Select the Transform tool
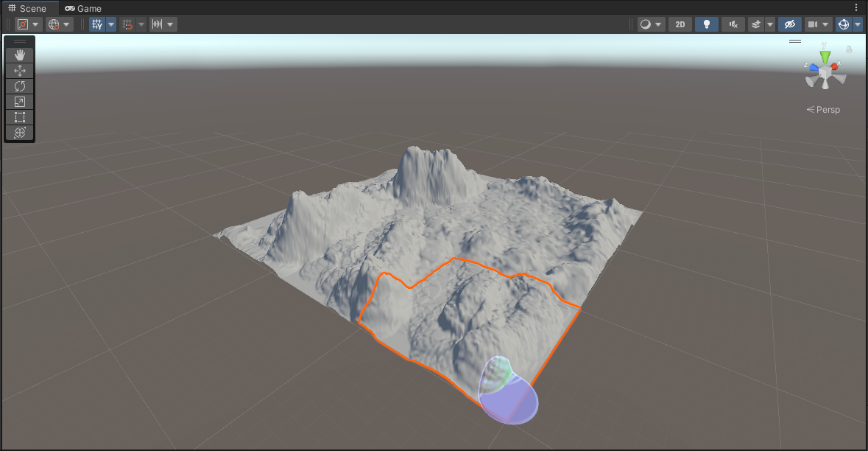Screen dimensions: 868x451 20,133
